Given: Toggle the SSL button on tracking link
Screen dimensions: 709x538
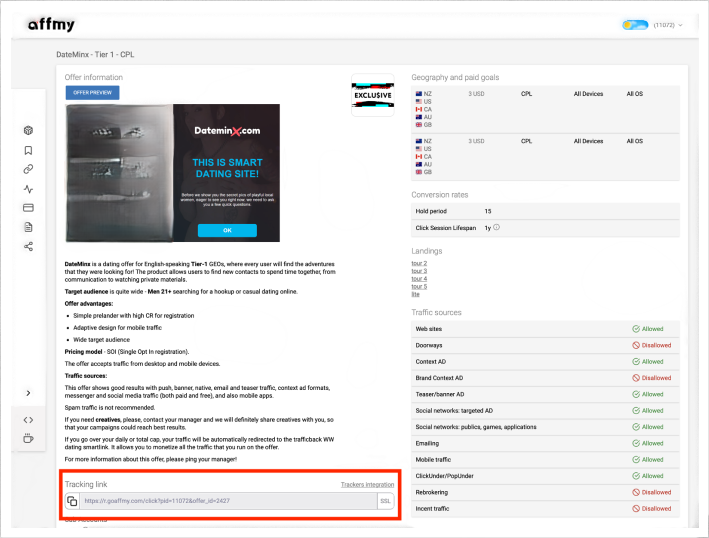Looking at the screenshot, I should pyautogui.click(x=385, y=500).
